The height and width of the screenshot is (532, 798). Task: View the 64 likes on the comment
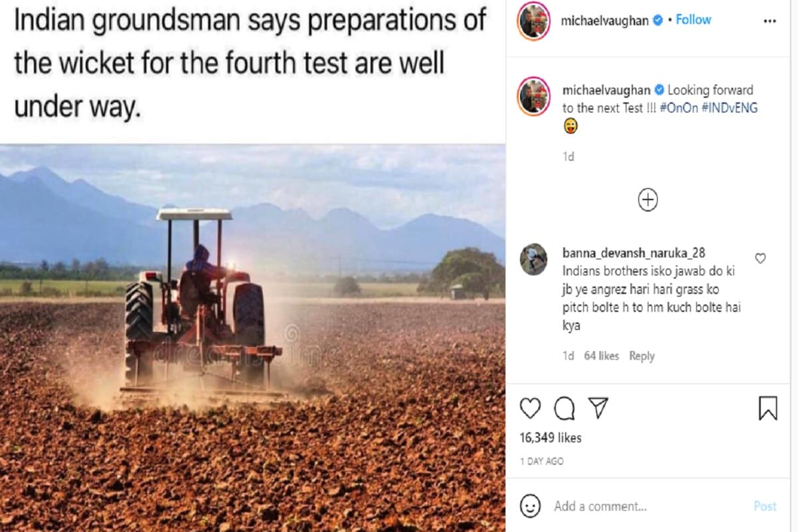601,356
